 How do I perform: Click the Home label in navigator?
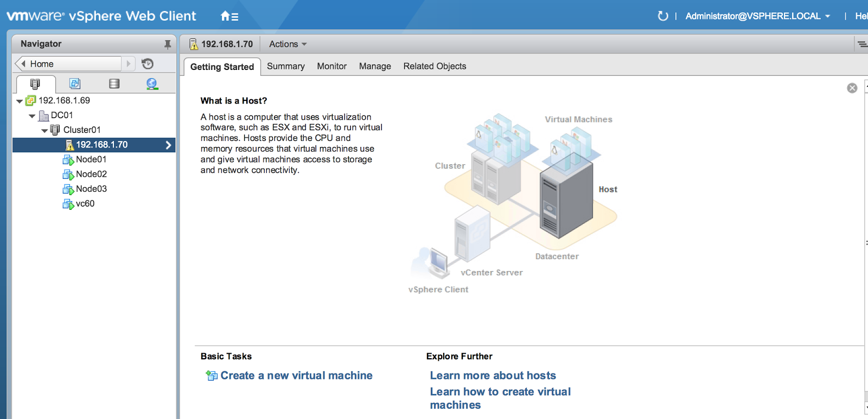coord(42,64)
